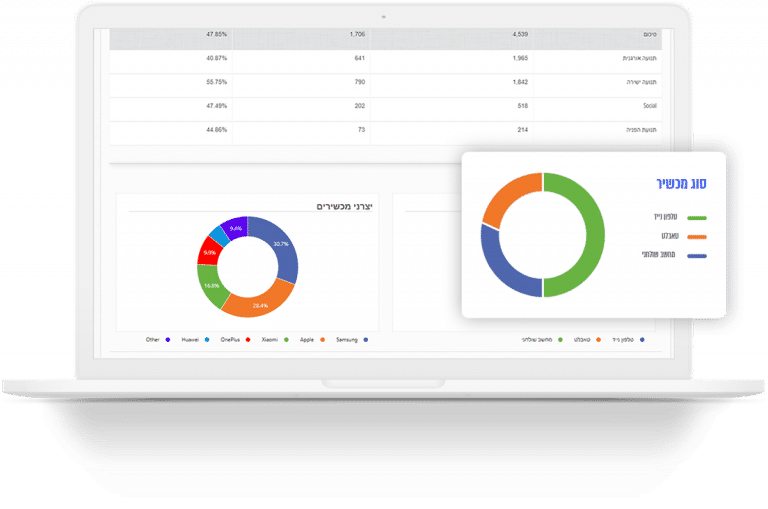Click the Huawei legend dot
The image size is (768, 509).
[207, 339]
